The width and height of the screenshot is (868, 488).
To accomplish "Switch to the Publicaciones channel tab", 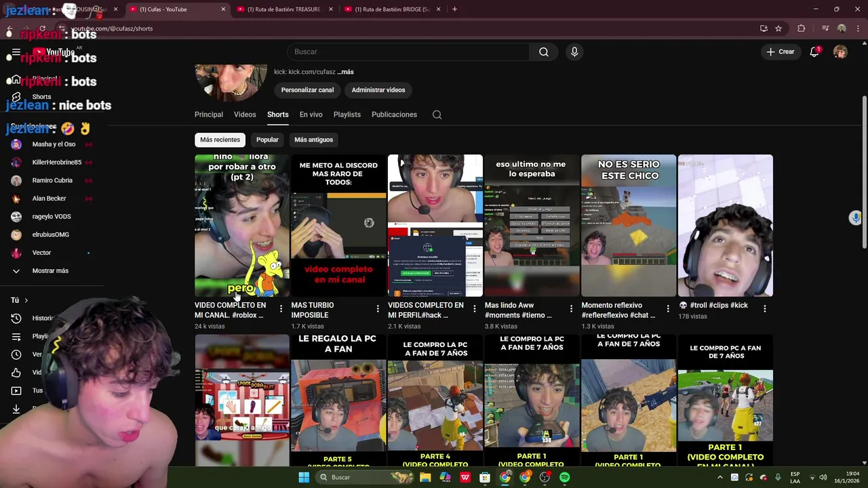I will (x=394, y=115).
